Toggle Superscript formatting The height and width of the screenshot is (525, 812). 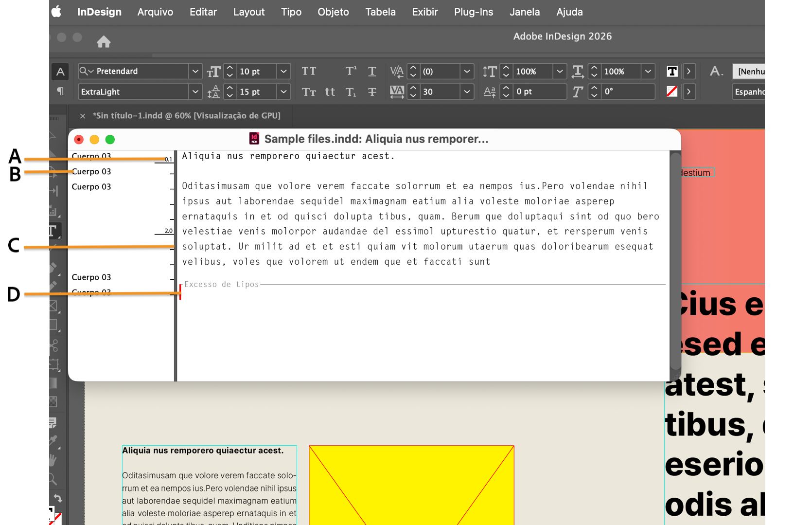[x=351, y=72]
